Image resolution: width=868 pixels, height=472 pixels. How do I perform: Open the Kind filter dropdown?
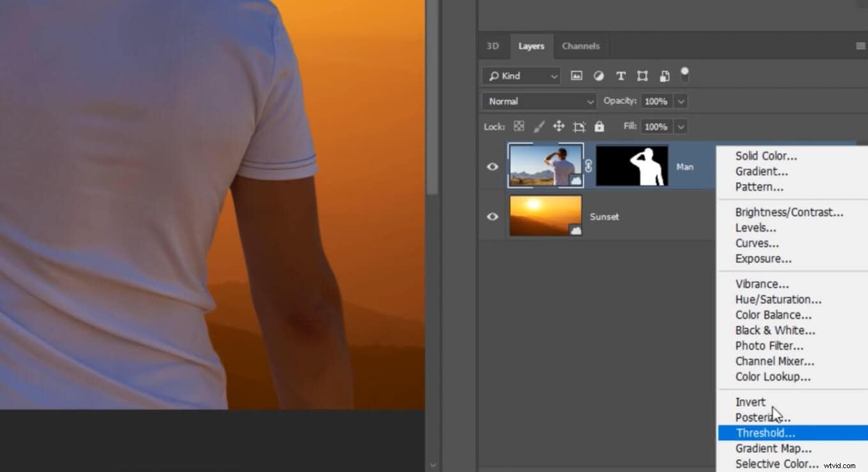[x=521, y=75]
